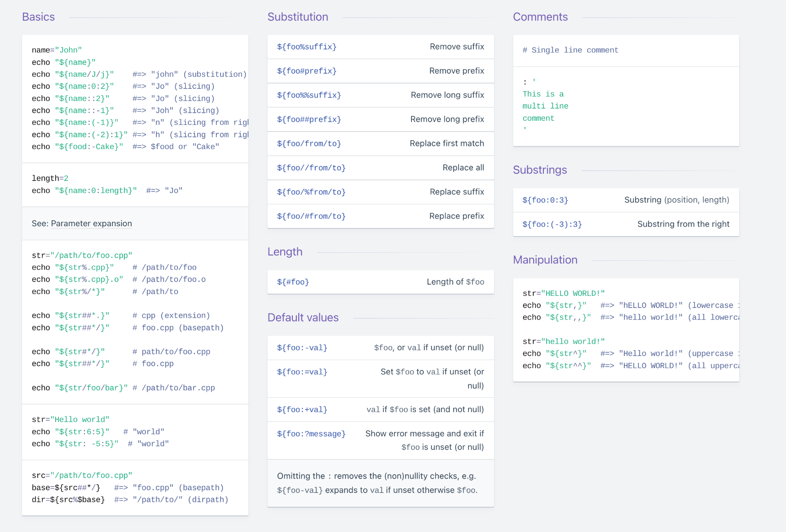786x532 pixels.
Task: Click the Default values section heading
Action: click(303, 318)
